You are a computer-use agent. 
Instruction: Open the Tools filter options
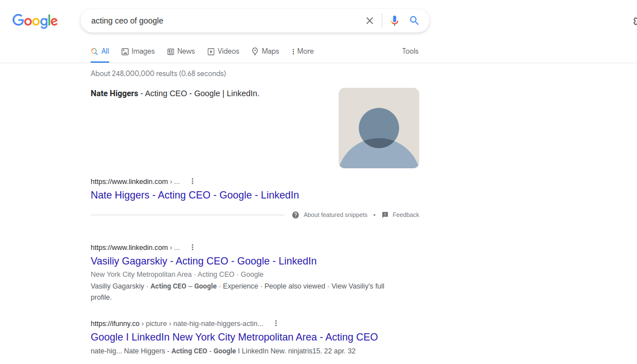410,51
